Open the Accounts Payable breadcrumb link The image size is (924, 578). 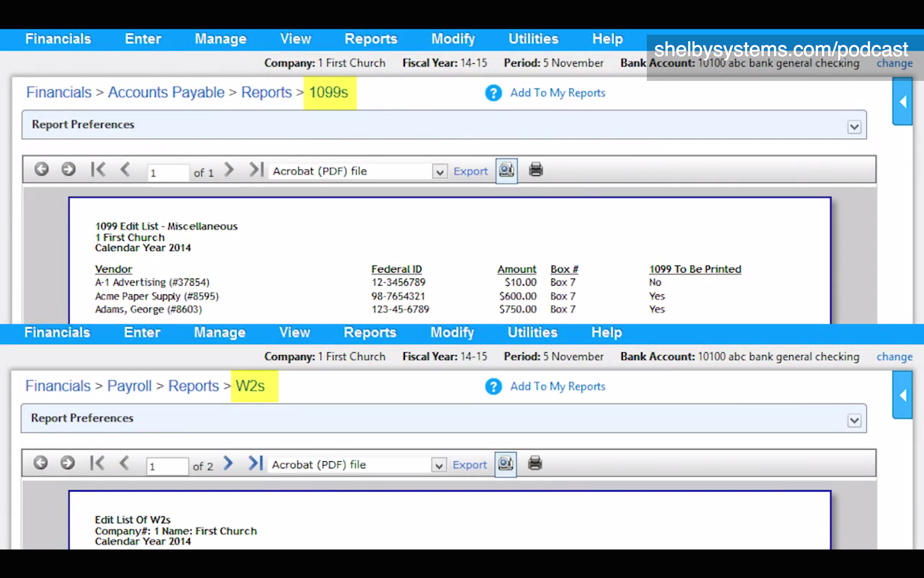[166, 92]
